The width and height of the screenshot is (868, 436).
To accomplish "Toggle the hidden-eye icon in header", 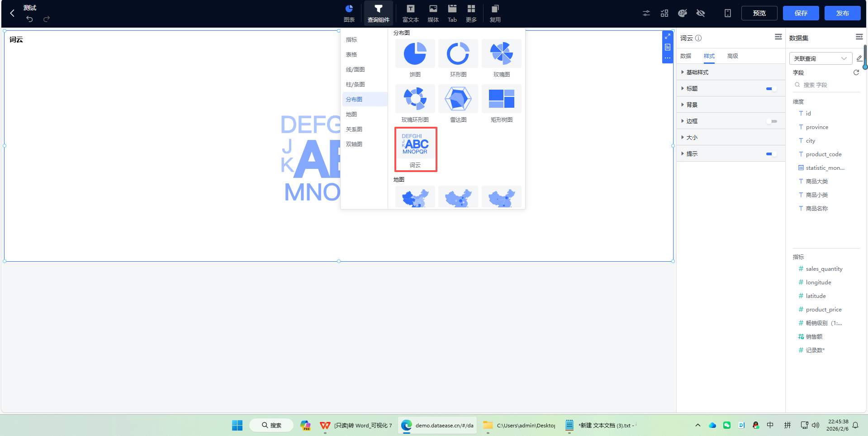I will [x=701, y=13].
